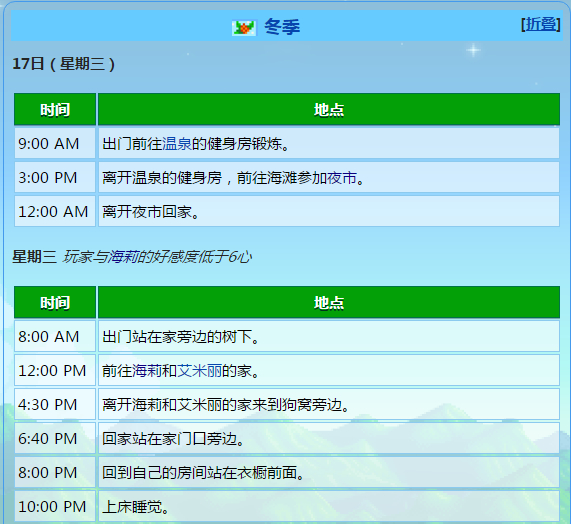This screenshot has height=524, width=571.
Task: Click the 8:00 PM wardrobe schedule cell
Action: point(329,473)
